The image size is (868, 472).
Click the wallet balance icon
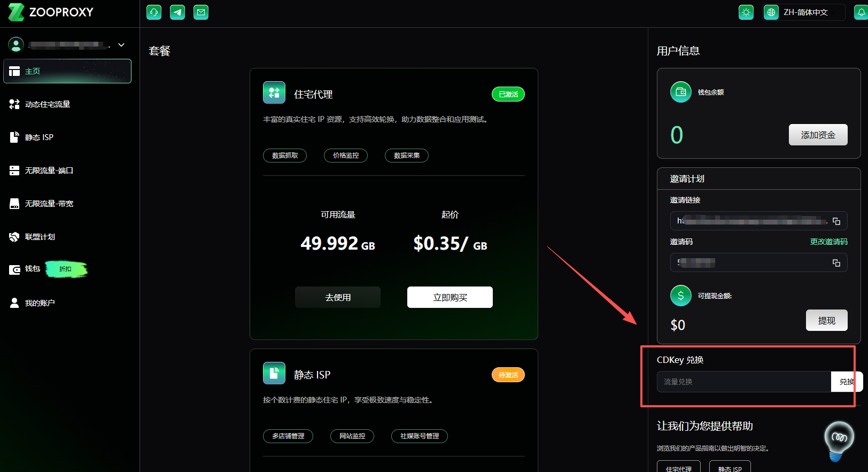tap(681, 92)
